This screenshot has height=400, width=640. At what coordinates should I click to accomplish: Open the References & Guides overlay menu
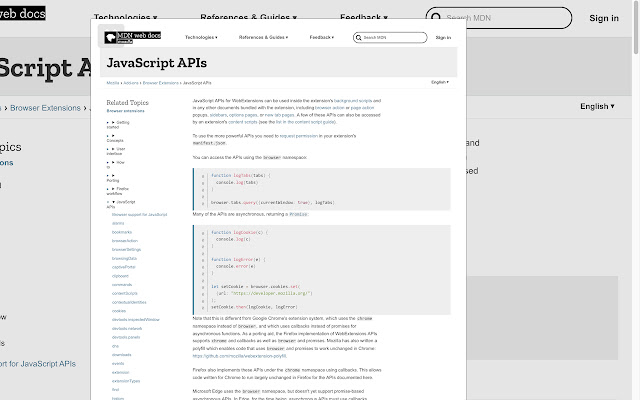[263, 37]
